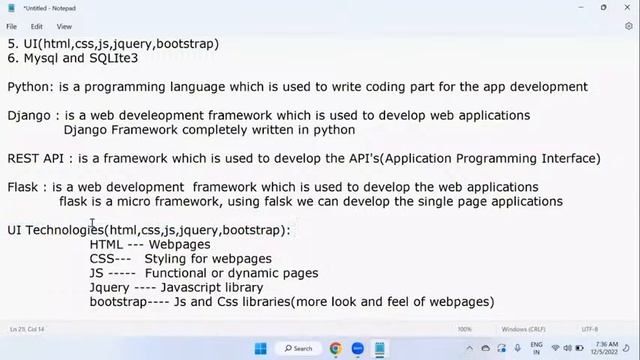Minimize the Notepad window
Screen dimensions: 640x360
click(x=581, y=8)
